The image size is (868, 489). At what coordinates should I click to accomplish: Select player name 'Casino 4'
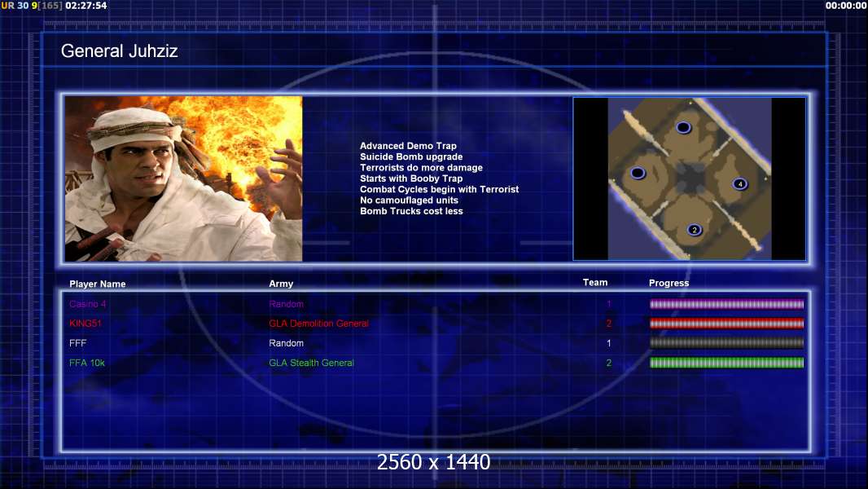click(87, 304)
